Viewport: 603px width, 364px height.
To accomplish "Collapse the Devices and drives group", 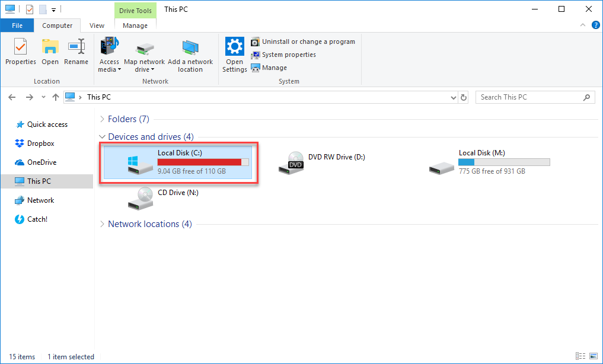I will (102, 137).
